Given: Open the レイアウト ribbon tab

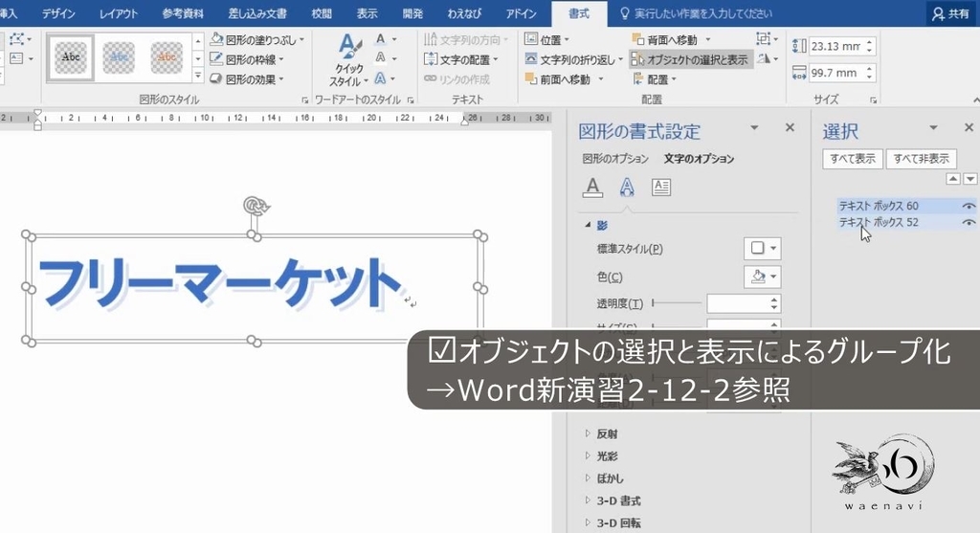Looking at the screenshot, I should click(x=119, y=13).
